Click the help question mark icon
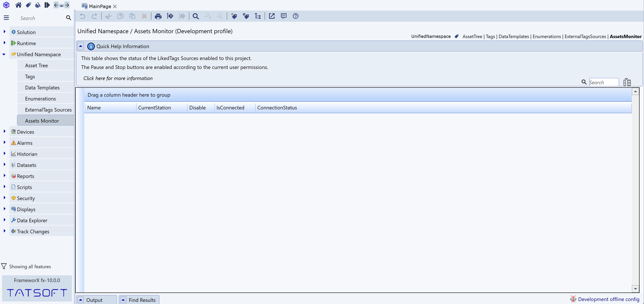 click(295, 16)
